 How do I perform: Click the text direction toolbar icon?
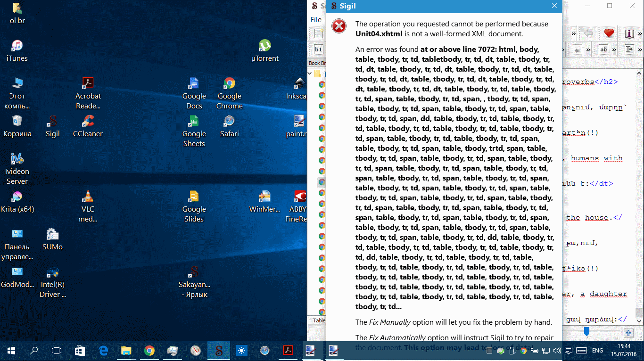click(x=629, y=49)
